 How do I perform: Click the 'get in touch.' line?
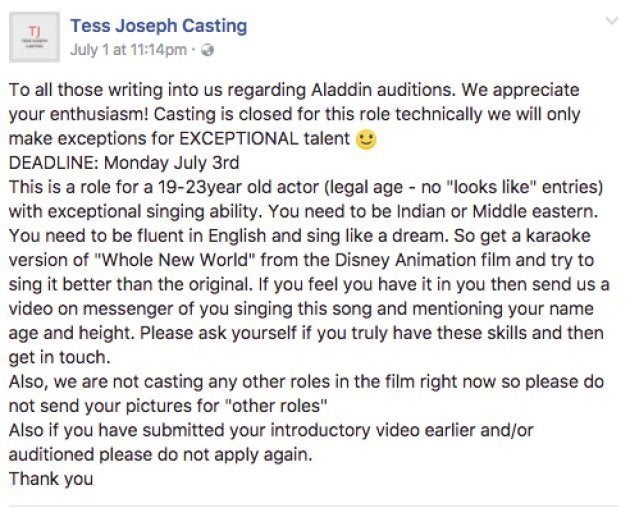coord(59,357)
